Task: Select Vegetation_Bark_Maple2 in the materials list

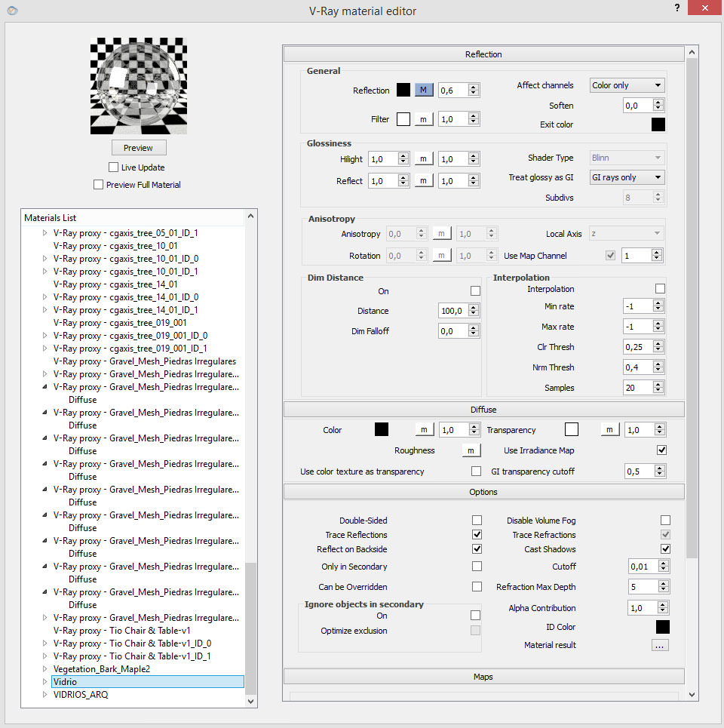Action: point(101,669)
